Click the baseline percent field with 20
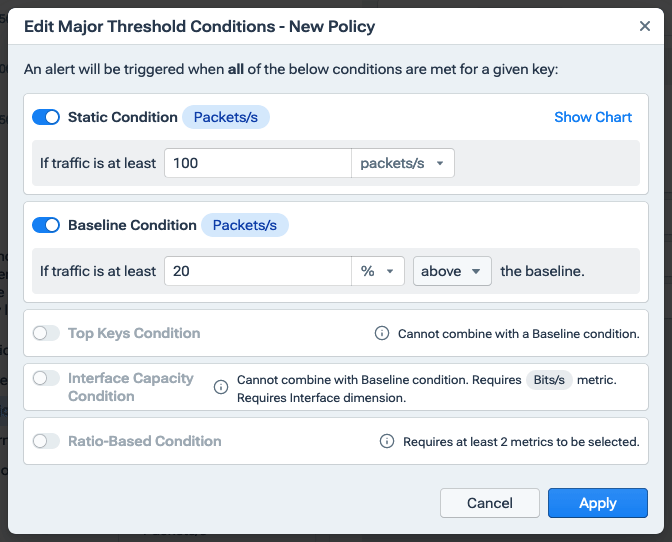672x542 pixels. click(257, 271)
